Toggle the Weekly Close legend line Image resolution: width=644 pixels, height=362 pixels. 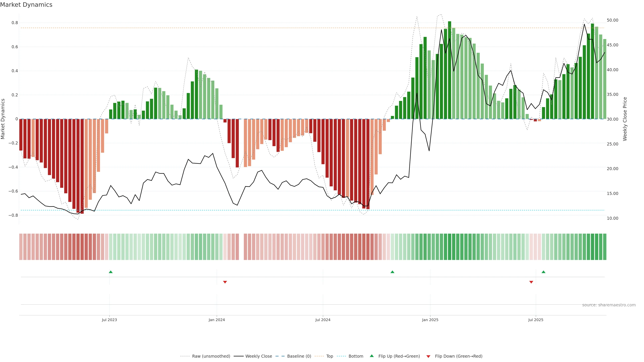238,356
